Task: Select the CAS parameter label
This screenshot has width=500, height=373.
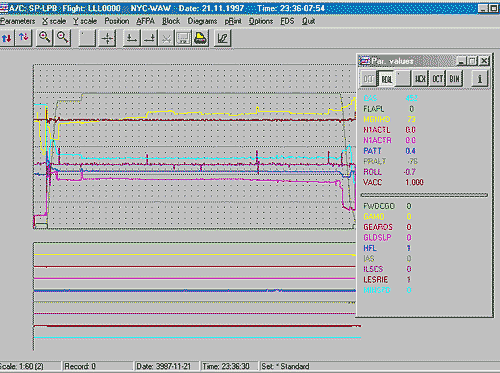Action: [370, 98]
